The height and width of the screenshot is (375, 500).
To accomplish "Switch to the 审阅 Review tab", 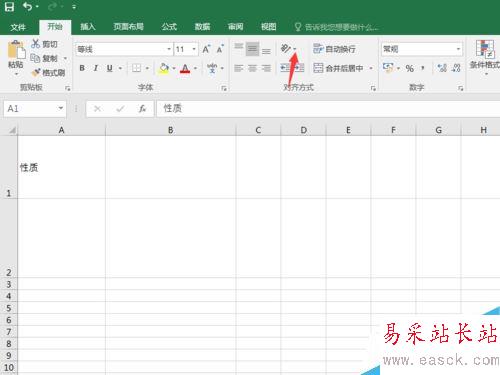I will coord(235,27).
